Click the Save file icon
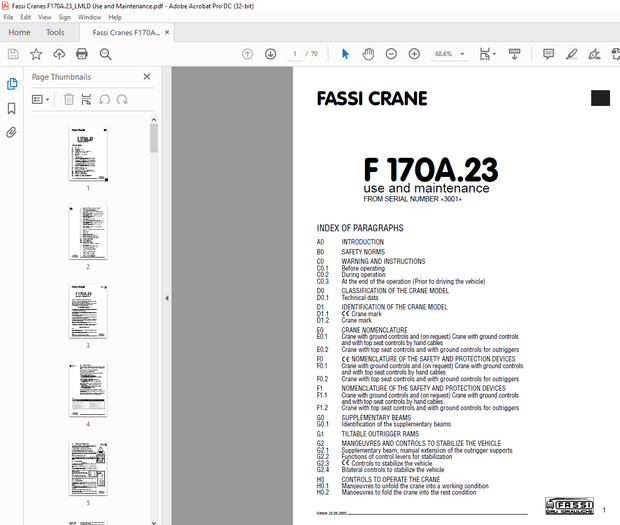This screenshot has height=525, width=620. click(13, 54)
